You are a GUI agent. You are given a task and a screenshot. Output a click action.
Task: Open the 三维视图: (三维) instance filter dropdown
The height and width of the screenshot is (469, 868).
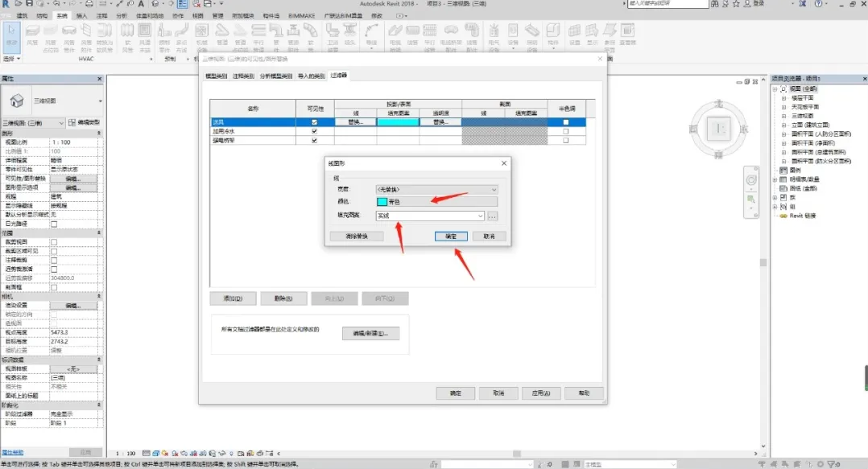point(33,123)
